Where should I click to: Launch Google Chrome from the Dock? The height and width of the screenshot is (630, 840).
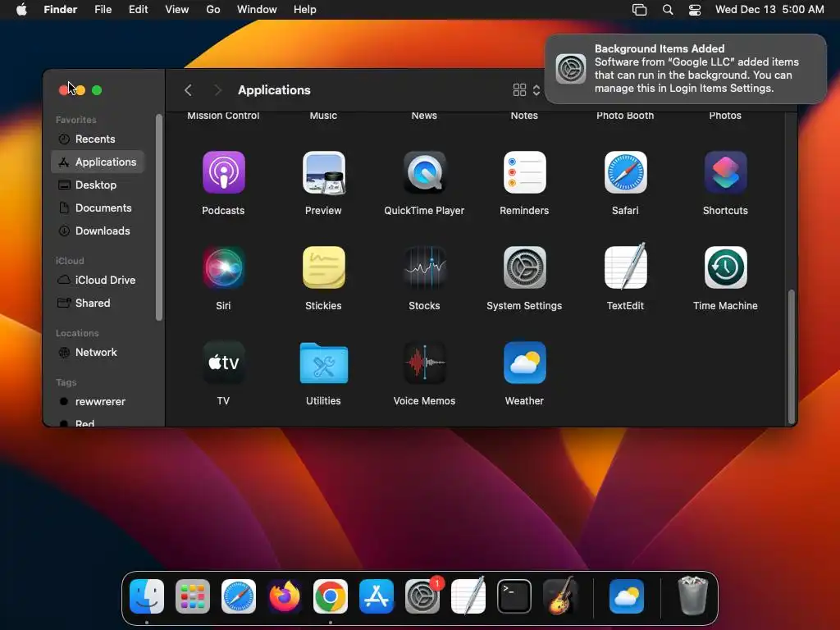pos(331,596)
